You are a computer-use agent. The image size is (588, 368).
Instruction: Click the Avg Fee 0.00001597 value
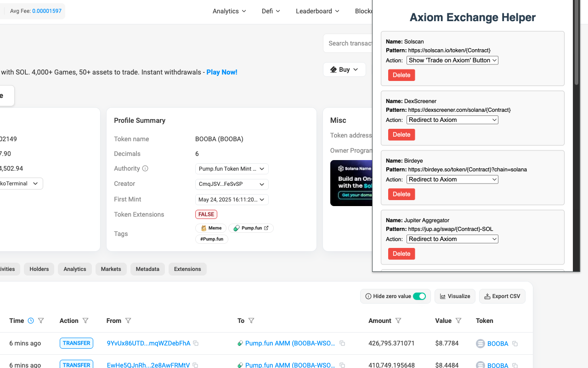47,11
